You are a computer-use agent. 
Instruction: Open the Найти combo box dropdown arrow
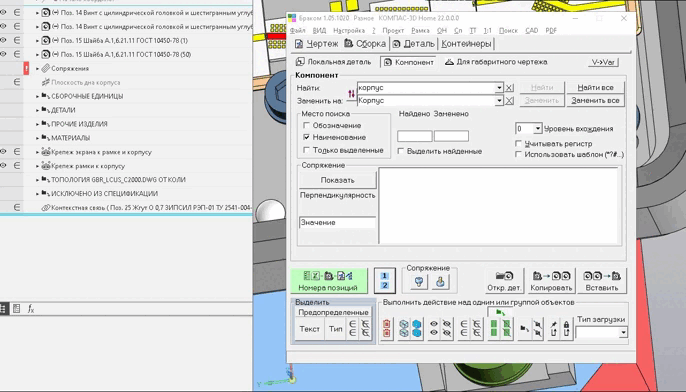499,88
